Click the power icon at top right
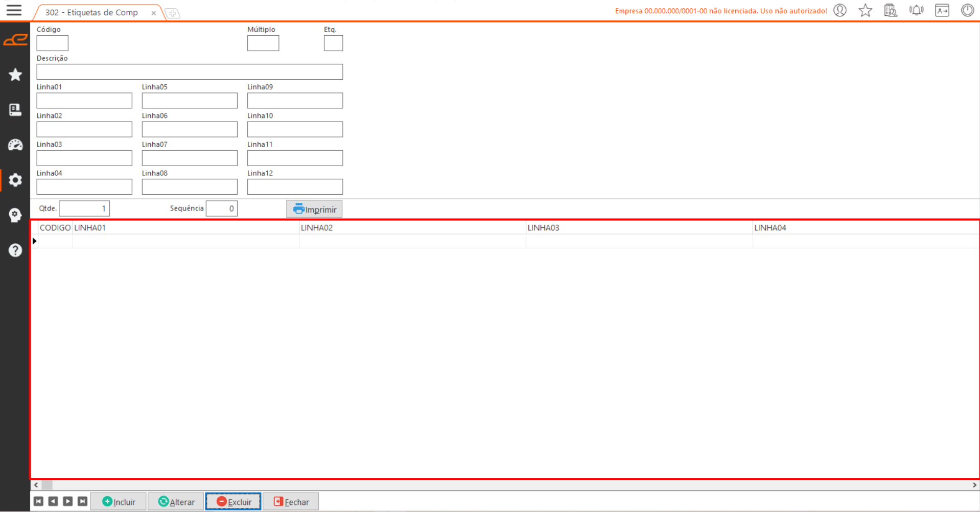Screen dimensions: 980x512 point(967,10)
